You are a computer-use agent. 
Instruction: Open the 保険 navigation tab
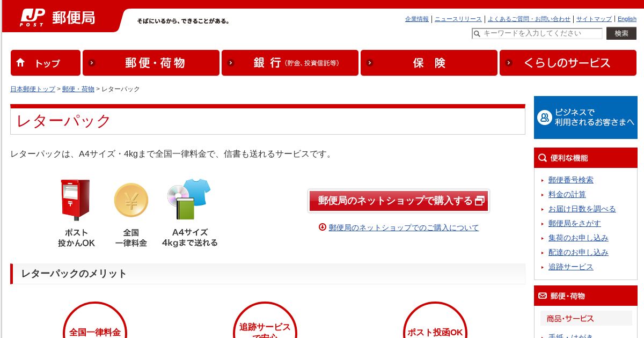429,63
